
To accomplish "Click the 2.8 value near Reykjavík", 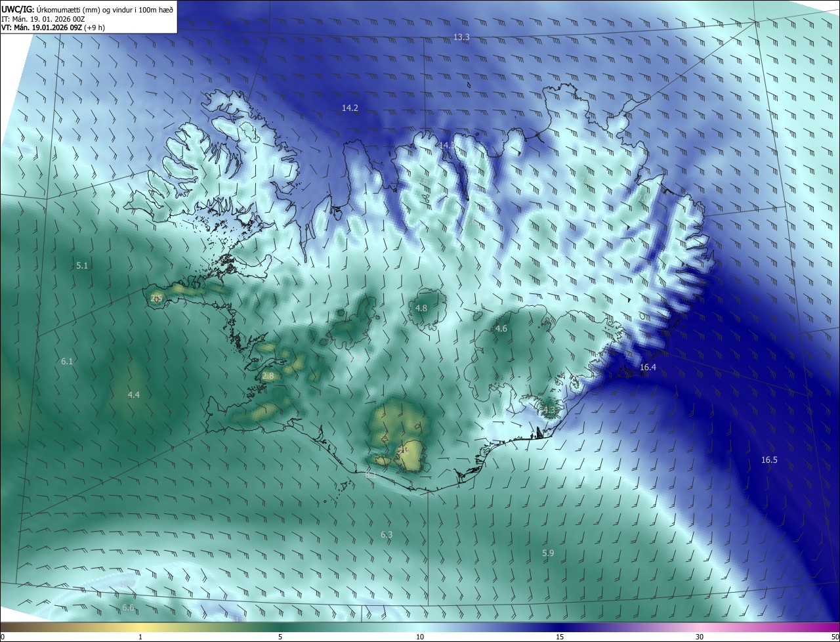I will pyautogui.click(x=268, y=376).
